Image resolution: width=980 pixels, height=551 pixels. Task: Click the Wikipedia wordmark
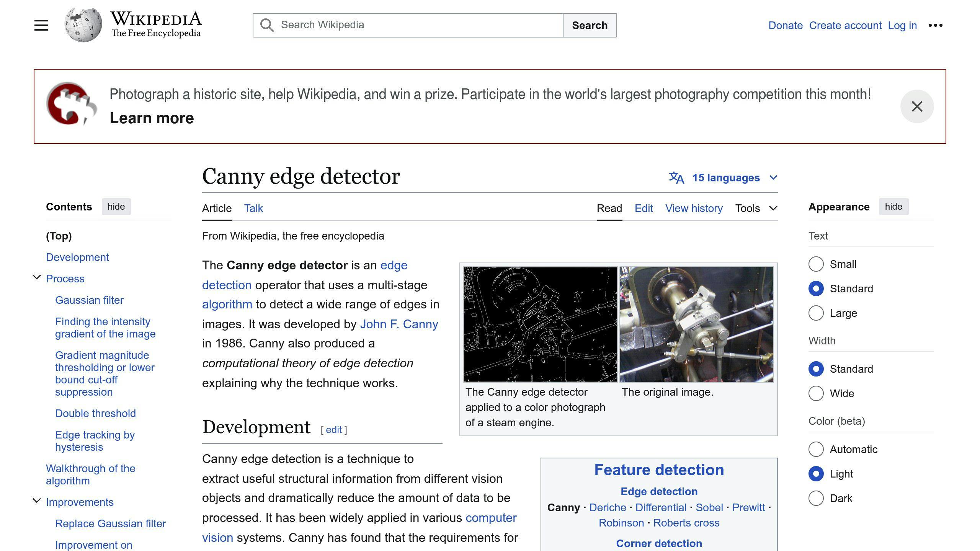(156, 19)
